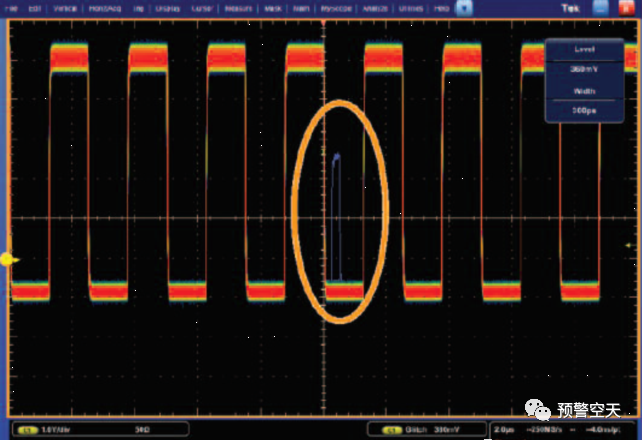Click the 50Ω termination readout
Screen dimensions: 642x440
(142, 430)
